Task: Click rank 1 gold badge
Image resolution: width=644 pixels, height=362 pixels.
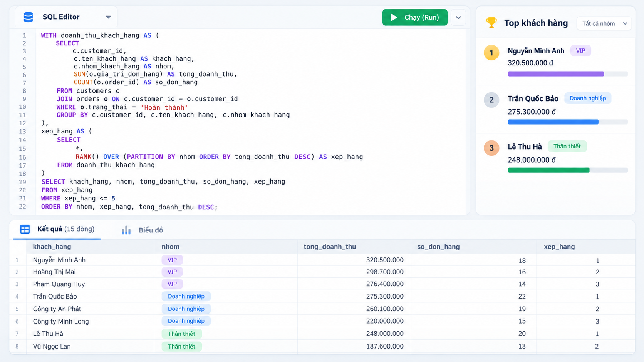Action: click(x=491, y=53)
